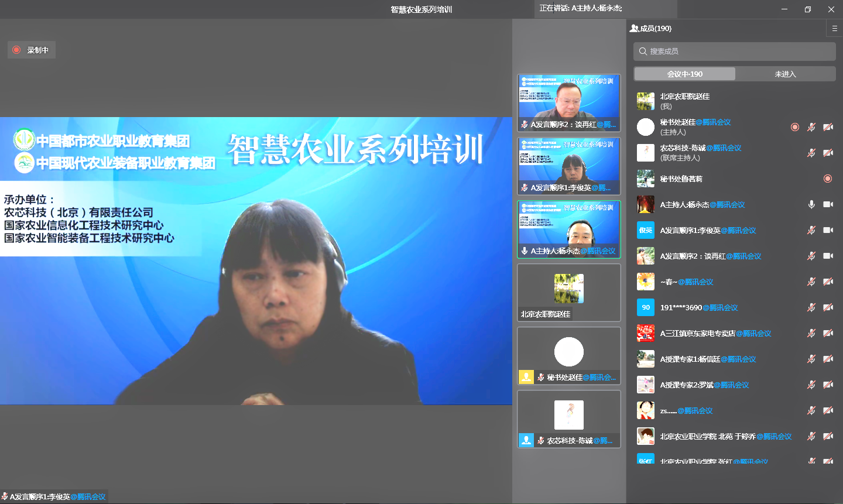Click the 正在讲话 speaker indicator

click(x=605, y=9)
